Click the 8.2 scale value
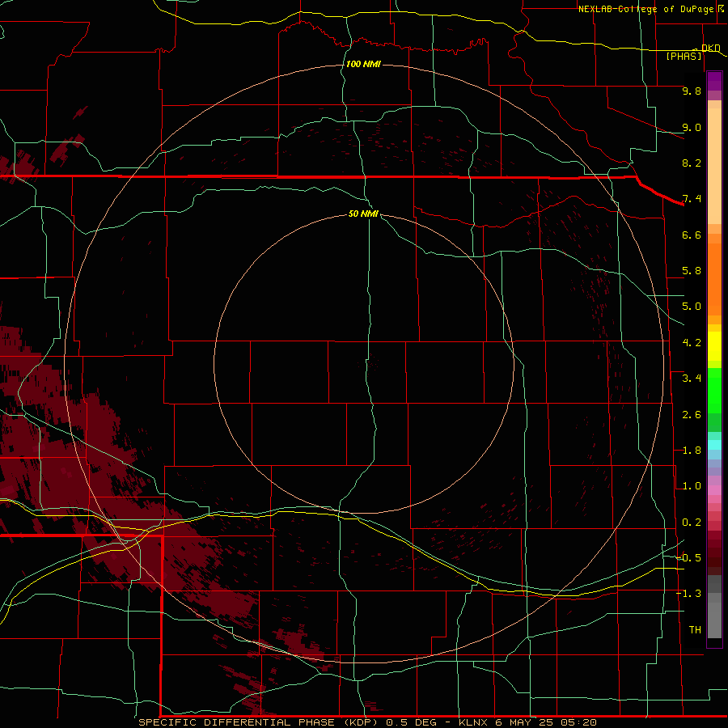728x728 pixels. (692, 163)
